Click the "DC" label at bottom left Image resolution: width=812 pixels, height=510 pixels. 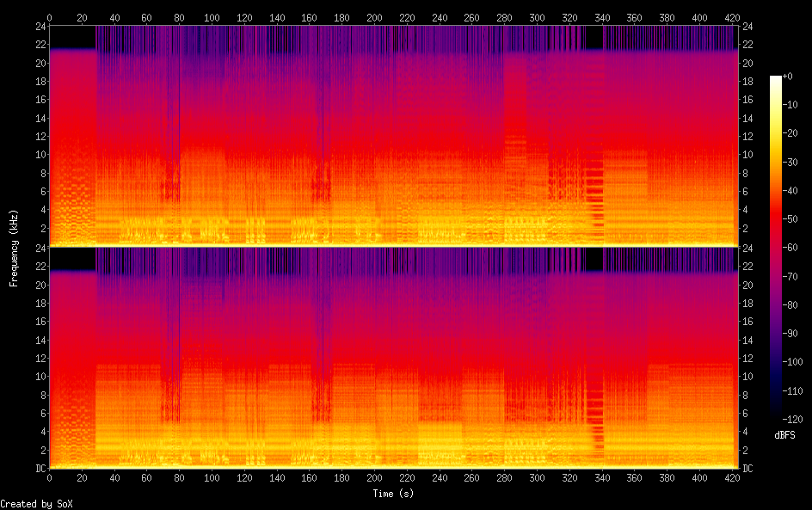[x=39, y=469]
